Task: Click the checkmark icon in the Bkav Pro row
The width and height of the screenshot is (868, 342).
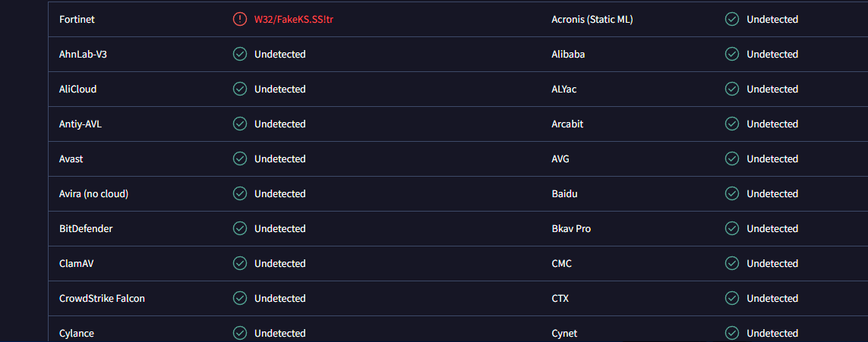Action: [732, 228]
